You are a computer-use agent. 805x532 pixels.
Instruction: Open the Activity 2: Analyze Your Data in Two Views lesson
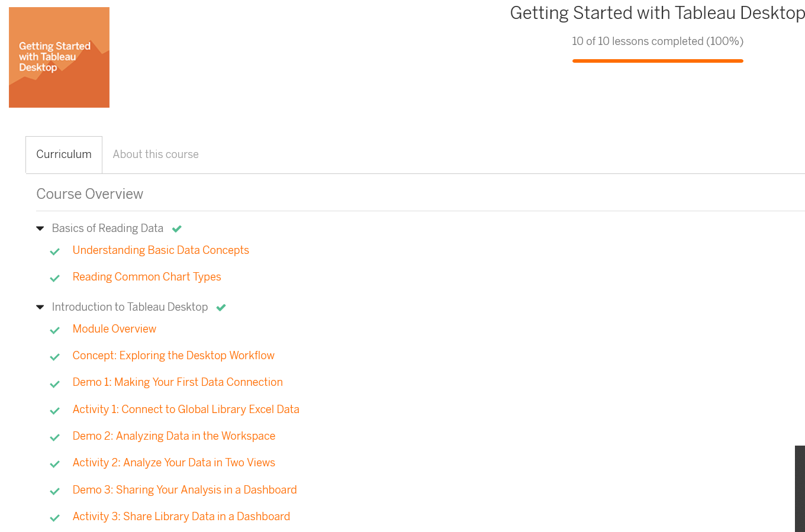tap(173, 463)
